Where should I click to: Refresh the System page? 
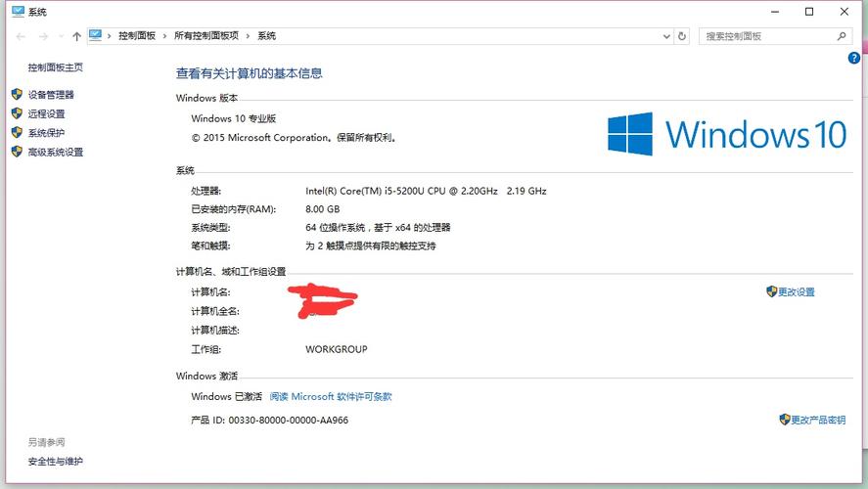point(682,36)
